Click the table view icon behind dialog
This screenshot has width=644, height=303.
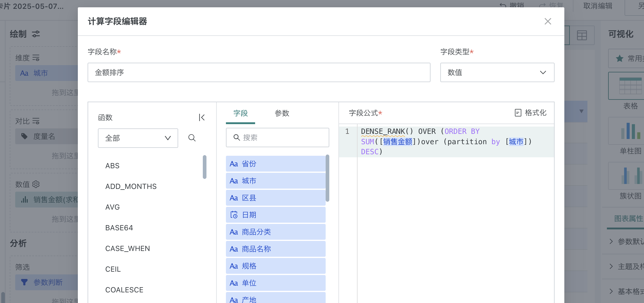[x=582, y=35]
